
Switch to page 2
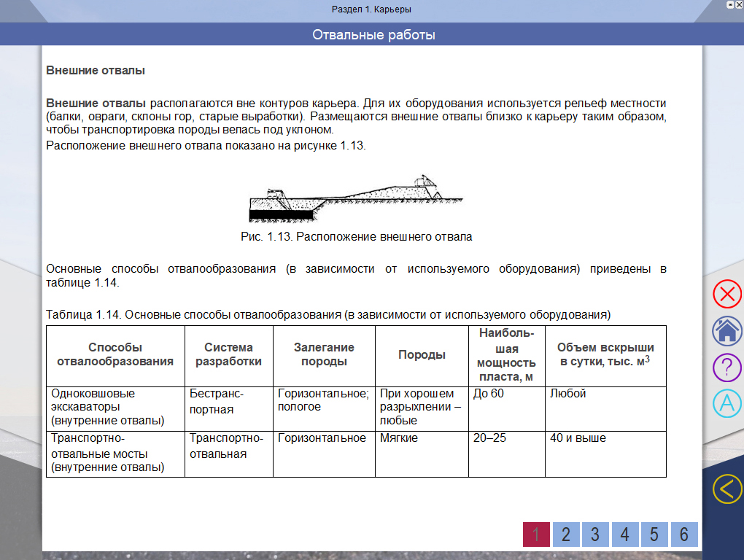[x=566, y=534]
